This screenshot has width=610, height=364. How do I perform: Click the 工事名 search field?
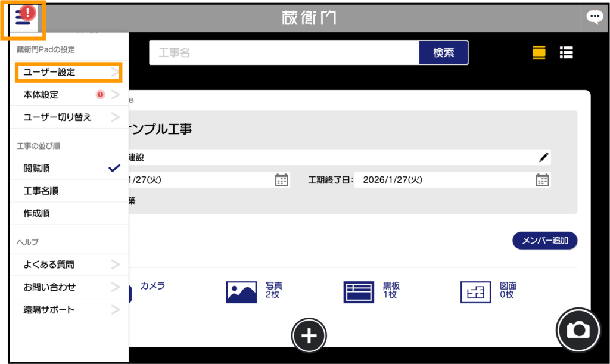pos(284,52)
